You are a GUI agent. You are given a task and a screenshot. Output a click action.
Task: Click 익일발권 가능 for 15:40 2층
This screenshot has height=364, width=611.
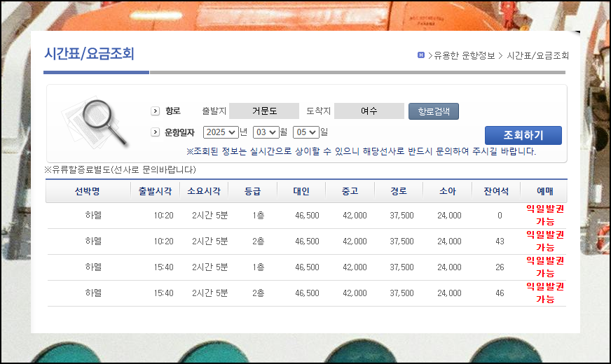[544, 293]
